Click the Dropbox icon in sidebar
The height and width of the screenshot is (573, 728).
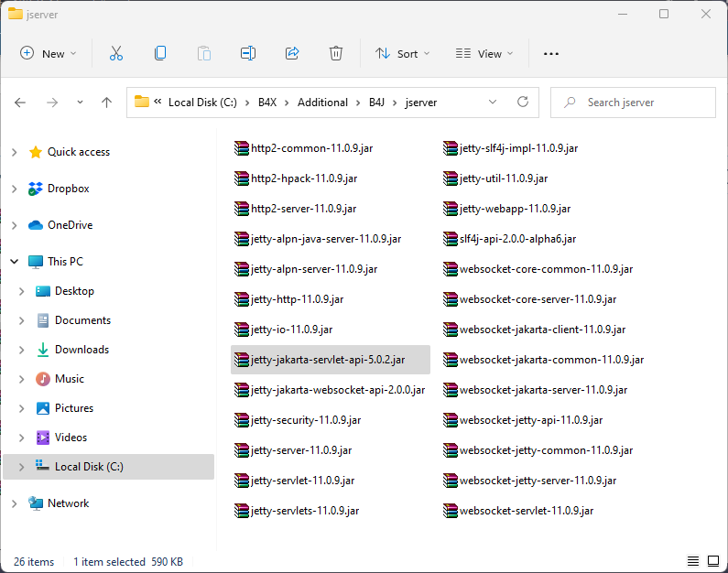coord(36,189)
